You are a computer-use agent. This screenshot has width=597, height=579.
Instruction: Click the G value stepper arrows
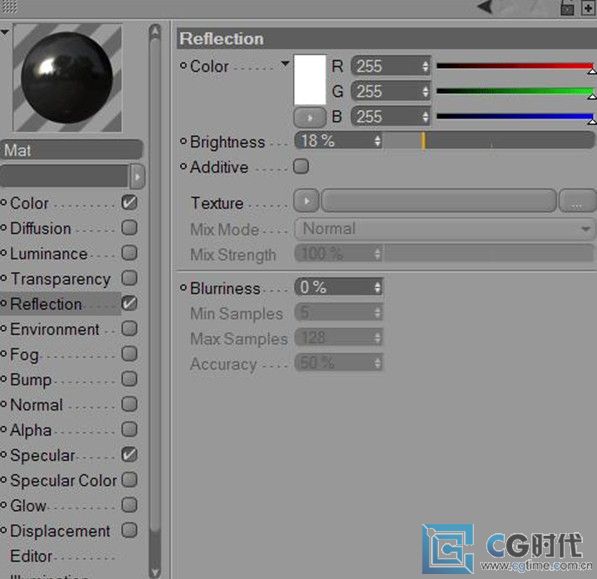point(425,91)
